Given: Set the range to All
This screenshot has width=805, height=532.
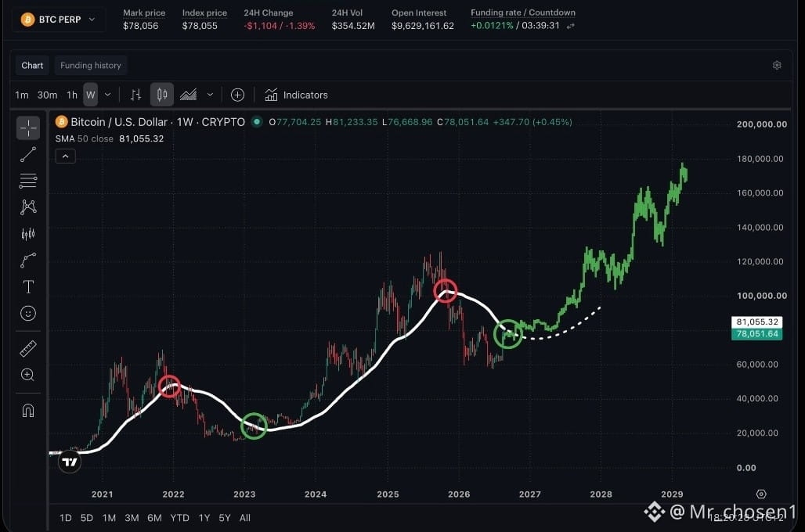Looking at the screenshot, I should (245, 518).
